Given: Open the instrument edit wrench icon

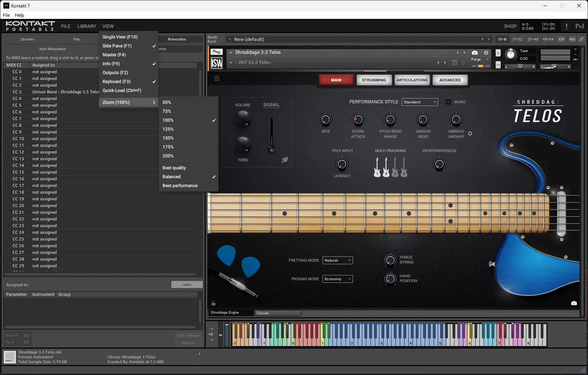Looking at the screenshot, I should [216, 52].
